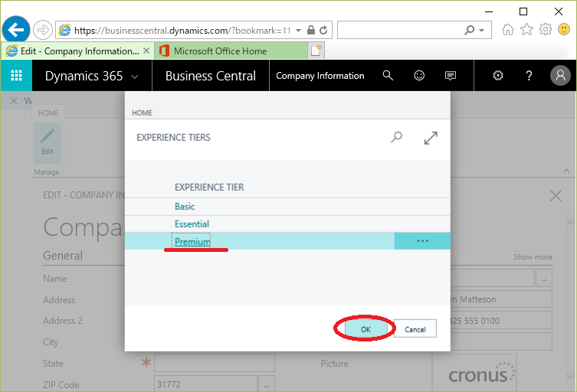Open Business Central settings gear

coord(498,75)
